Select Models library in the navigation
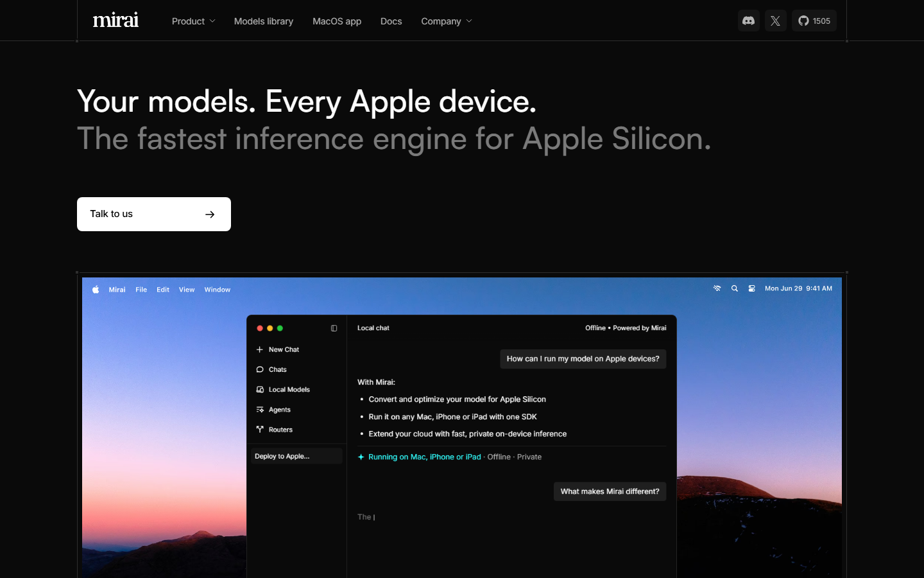This screenshot has height=578, width=924. [263, 21]
